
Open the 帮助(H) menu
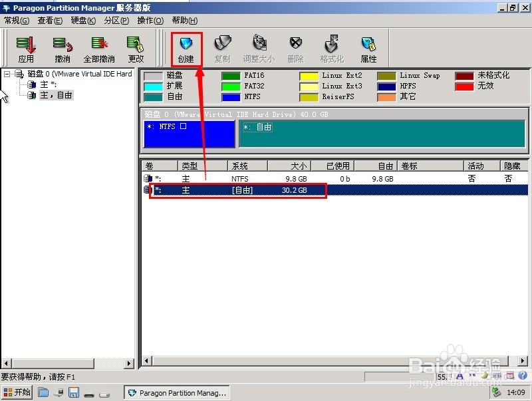click(185, 21)
